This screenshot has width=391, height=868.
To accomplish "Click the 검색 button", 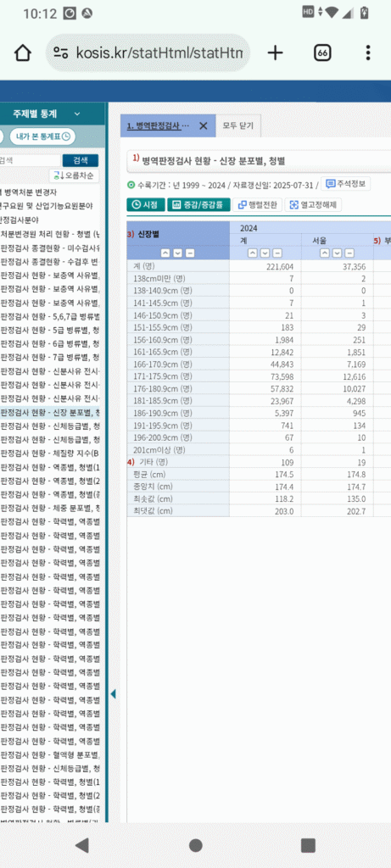I will click(81, 160).
